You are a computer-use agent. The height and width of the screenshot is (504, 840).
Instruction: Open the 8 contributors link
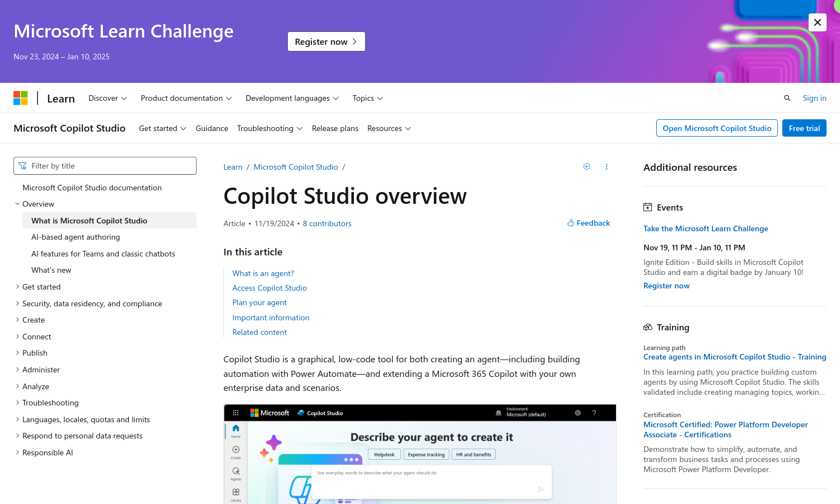pos(327,223)
